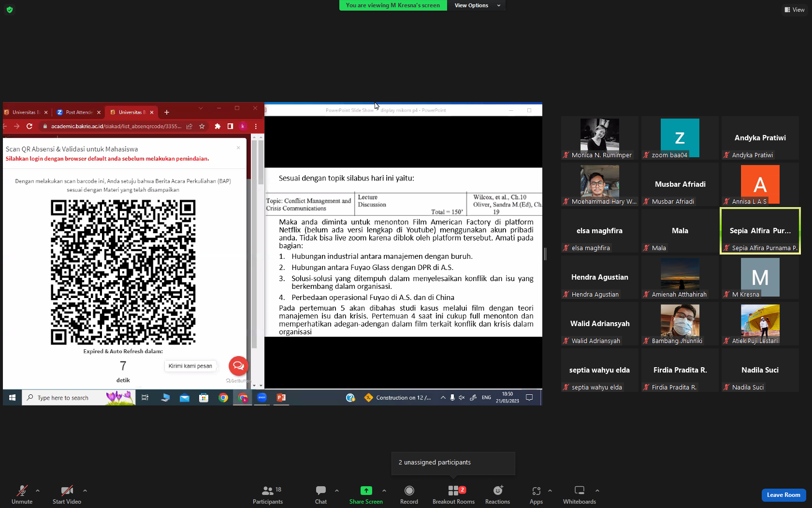
Task: Click the Leave Room button
Action: 783,495
